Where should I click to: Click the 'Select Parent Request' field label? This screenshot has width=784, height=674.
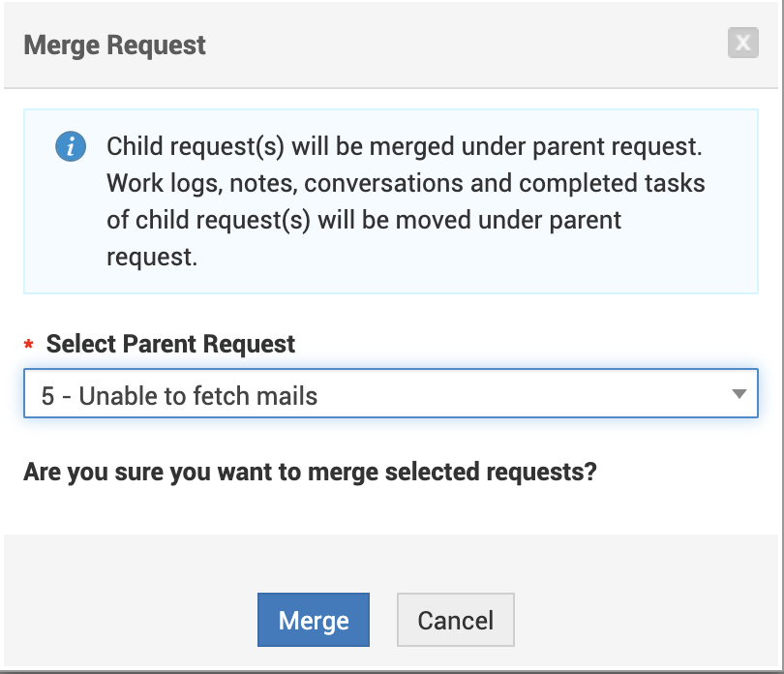[171, 344]
